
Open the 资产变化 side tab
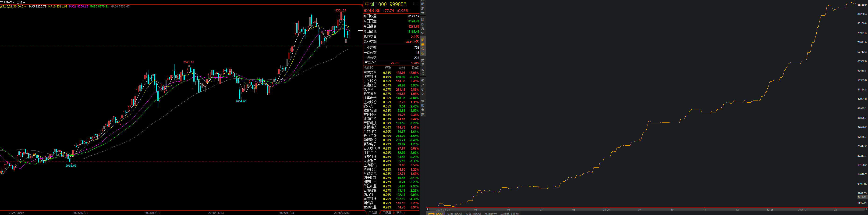(x=422, y=87)
